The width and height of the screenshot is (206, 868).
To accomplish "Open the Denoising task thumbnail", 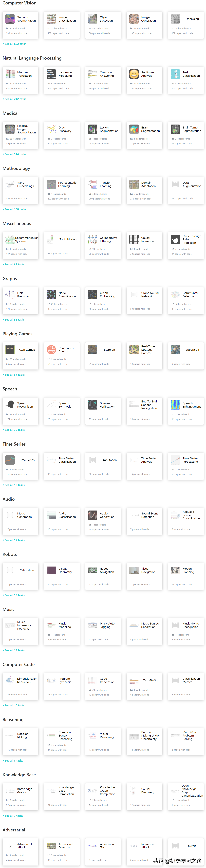I will 175,19.
